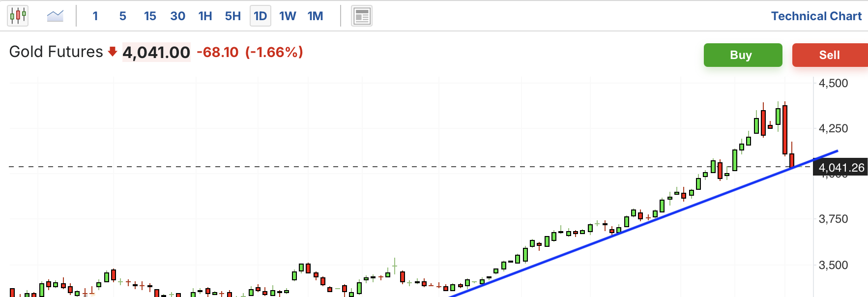This screenshot has width=868, height=297.
Task: Click the tall red candle near the peak
Action: (x=785, y=130)
